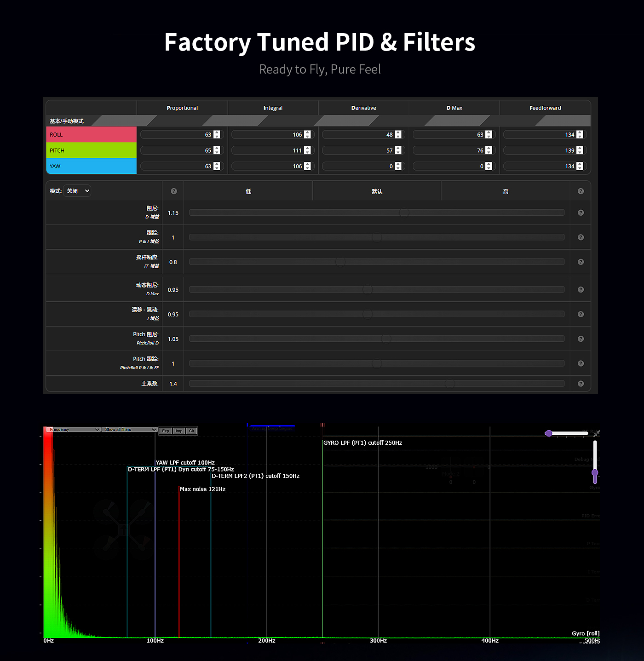Click the question mark icon next to the 模式 dropdown
Screen dimensions: 644x661
pyautogui.click(x=174, y=191)
